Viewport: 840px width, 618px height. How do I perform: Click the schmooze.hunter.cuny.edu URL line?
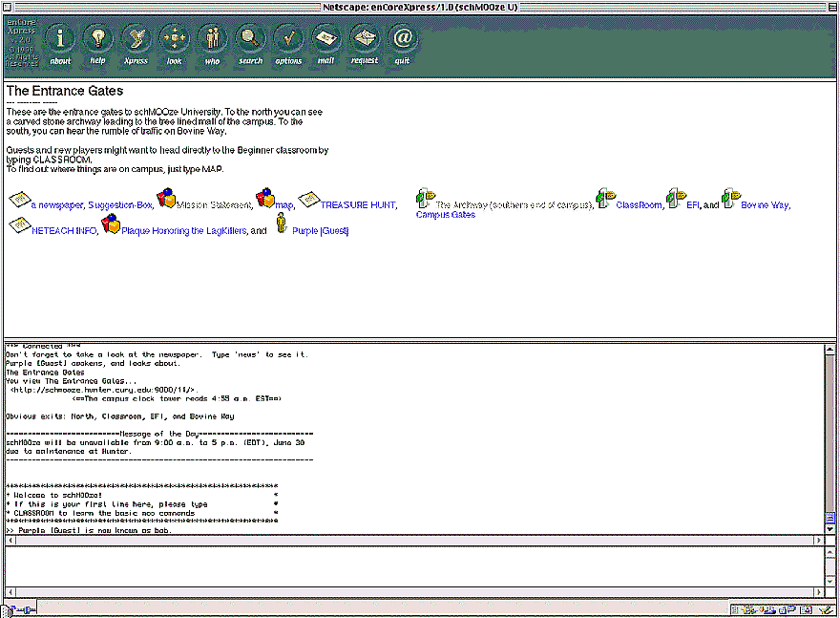tap(104, 390)
